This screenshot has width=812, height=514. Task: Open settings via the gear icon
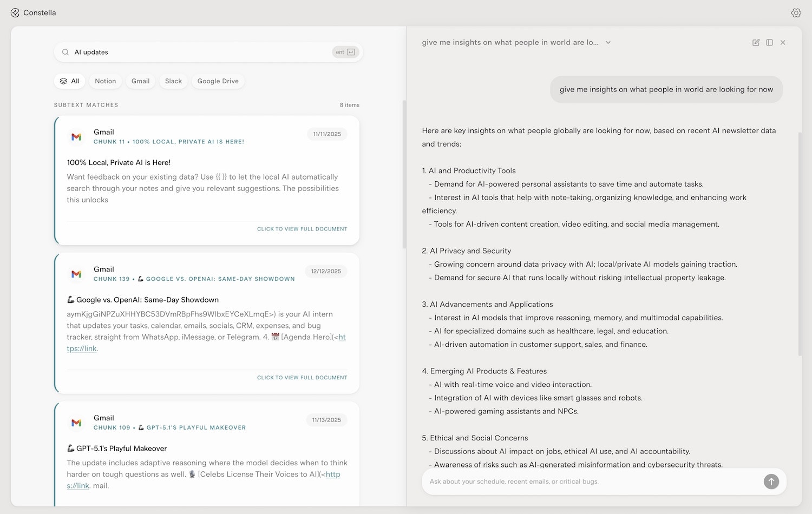coord(796,13)
